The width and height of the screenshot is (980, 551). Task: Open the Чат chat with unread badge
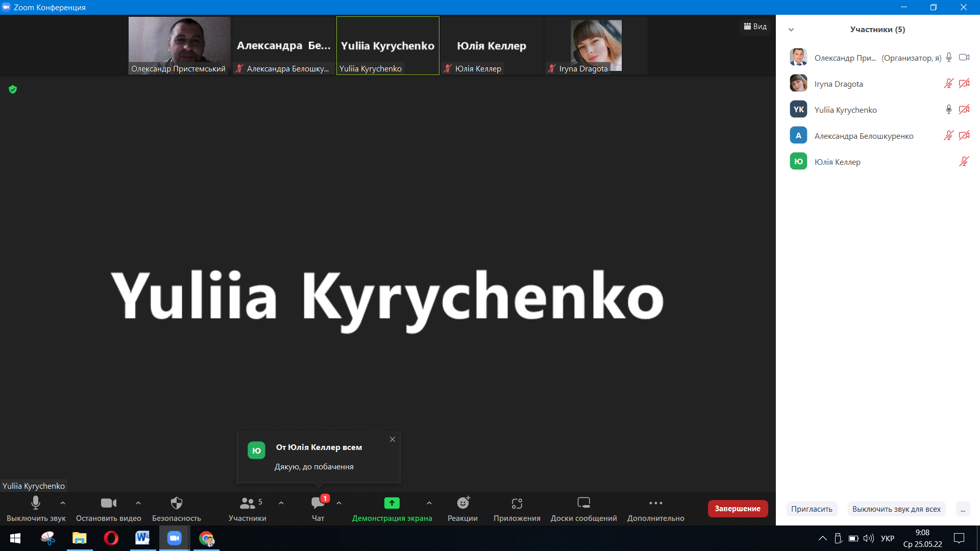tap(318, 509)
